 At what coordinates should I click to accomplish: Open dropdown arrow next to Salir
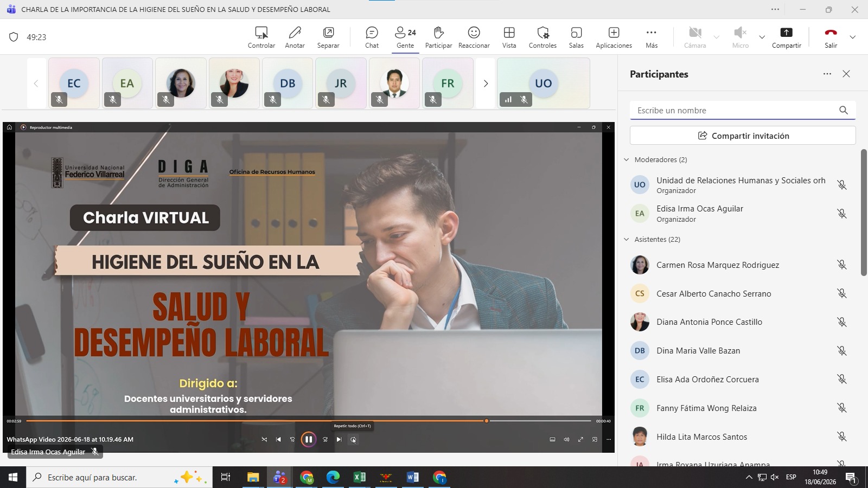tap(852, 37)
